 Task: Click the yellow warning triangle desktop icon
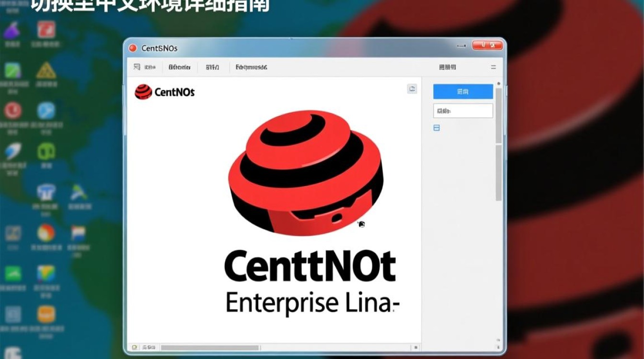click(x=46, y=71)
